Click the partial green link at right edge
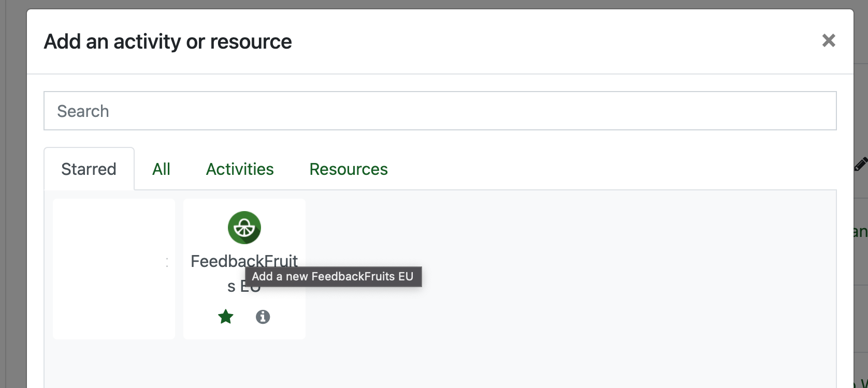868x388 pixels. pos(860,232)
